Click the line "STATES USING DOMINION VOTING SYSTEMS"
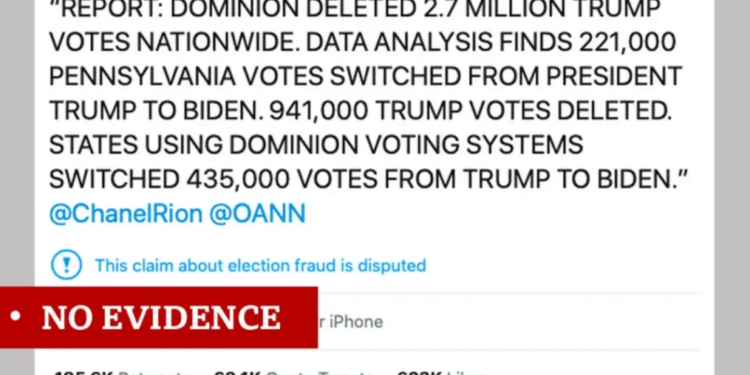750x375 pixels. pos(316,145)
